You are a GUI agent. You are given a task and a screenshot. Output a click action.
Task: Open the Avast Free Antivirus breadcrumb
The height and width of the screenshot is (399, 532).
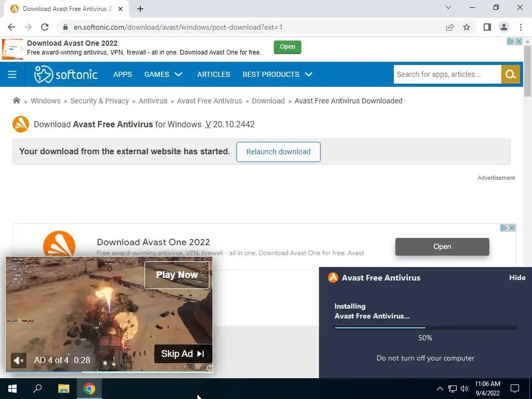coord(210,101)
